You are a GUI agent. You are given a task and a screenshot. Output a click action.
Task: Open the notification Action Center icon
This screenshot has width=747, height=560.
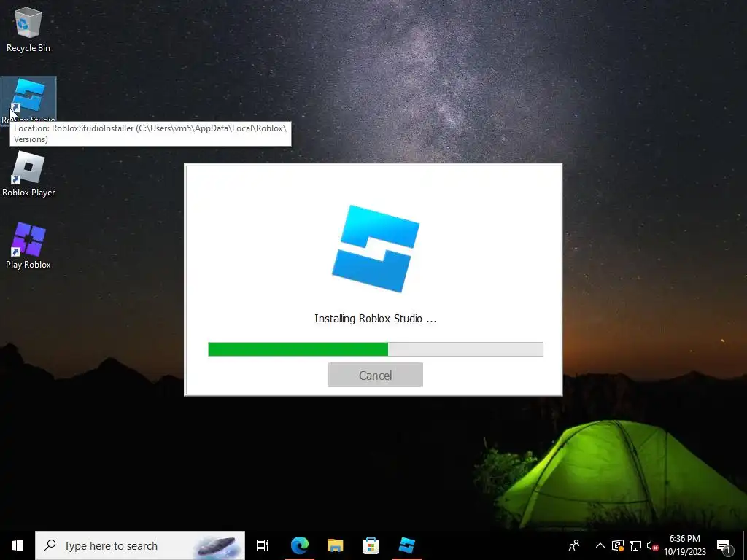pyautogui.click(x=724, y=546)
